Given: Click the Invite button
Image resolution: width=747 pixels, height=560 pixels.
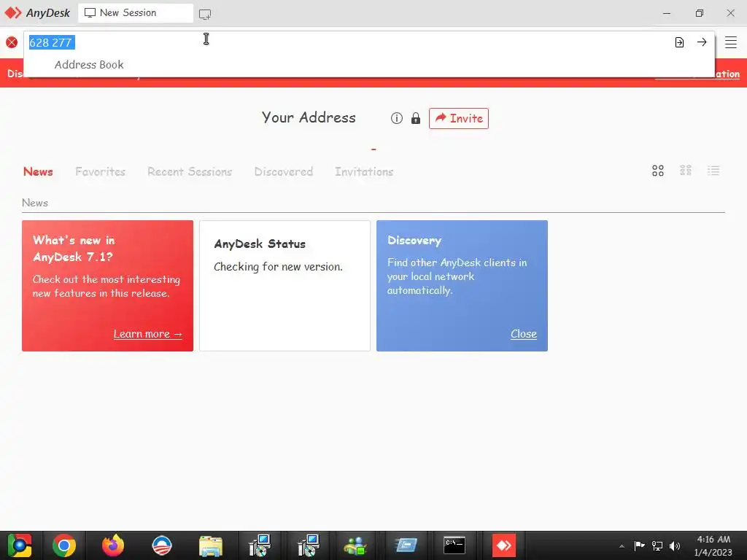Looking at the screenshot, I should 459,118.
